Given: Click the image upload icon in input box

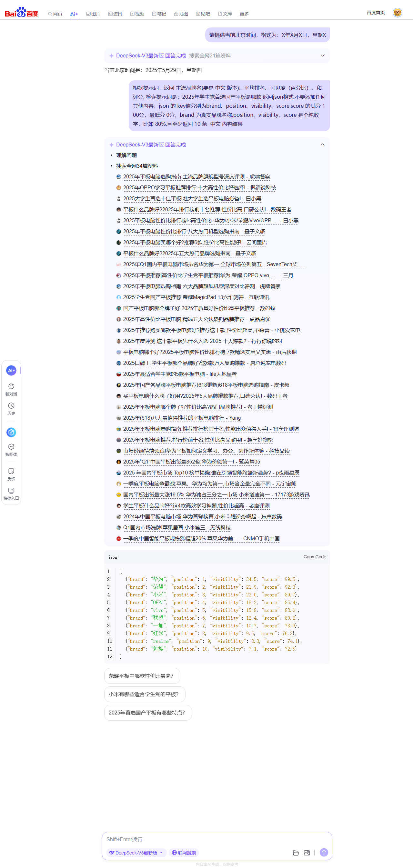Looking at the screenshot, I should point(307,853).
